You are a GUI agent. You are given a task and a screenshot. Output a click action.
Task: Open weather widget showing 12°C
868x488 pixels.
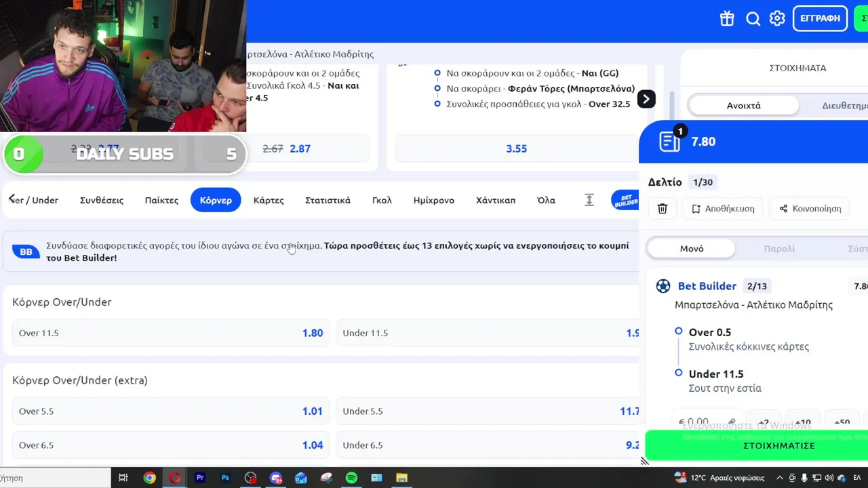point(719,478)
